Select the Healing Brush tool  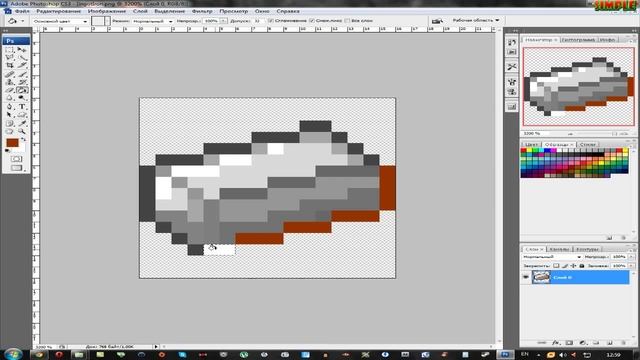tap(9, 74)
